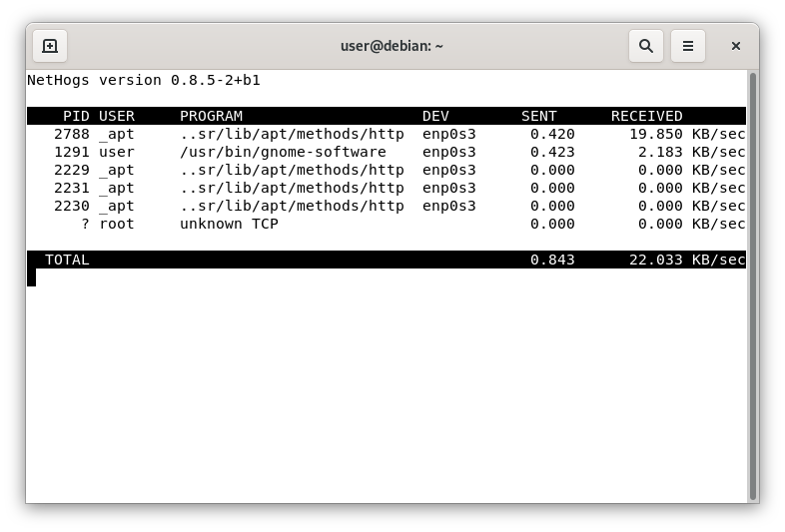Open a new terminal tab
The height and width of the screenshot is (532, 785).
pyautogui.click(x=50, y=46)
